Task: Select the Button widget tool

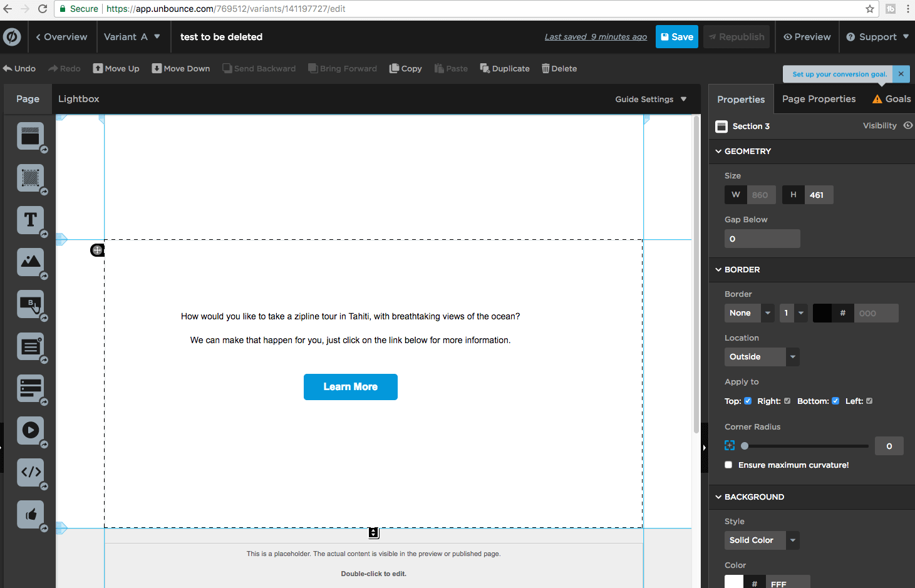Action: [x=30, y=304]
